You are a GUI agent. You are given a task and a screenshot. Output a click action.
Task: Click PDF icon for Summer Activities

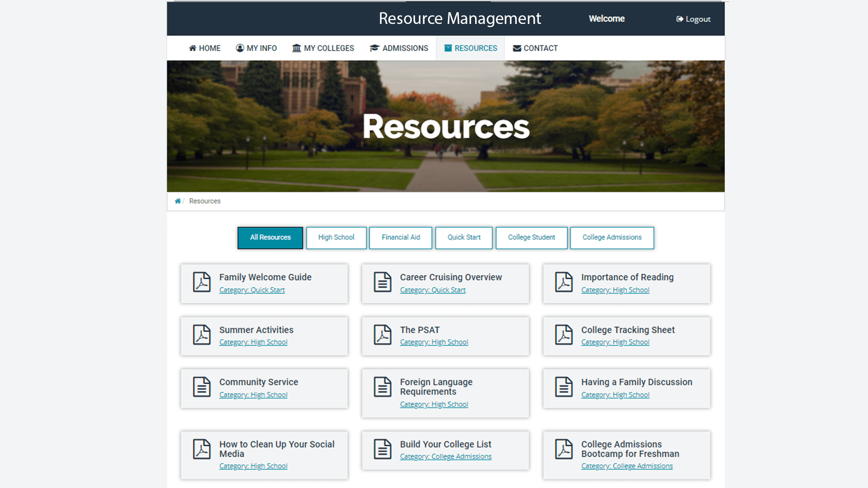click(x=202, y=335)
